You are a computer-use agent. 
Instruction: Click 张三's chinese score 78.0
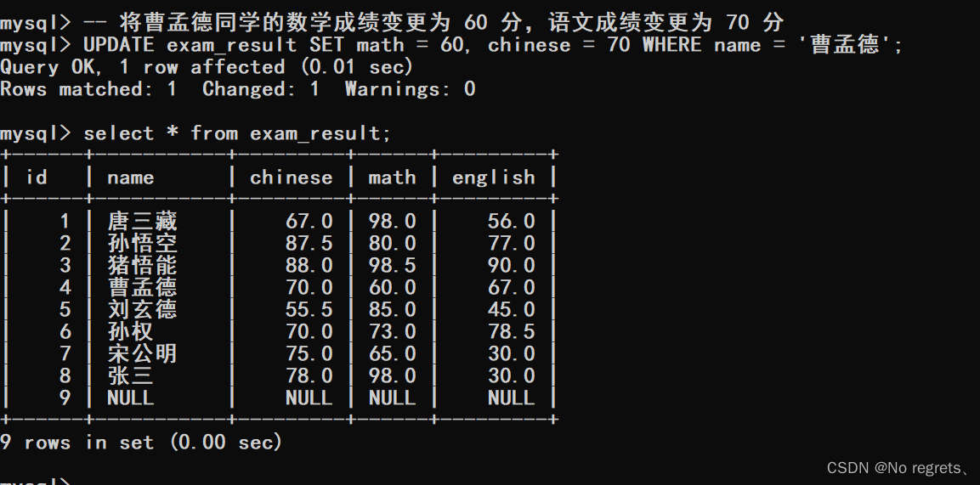[309, 375]
